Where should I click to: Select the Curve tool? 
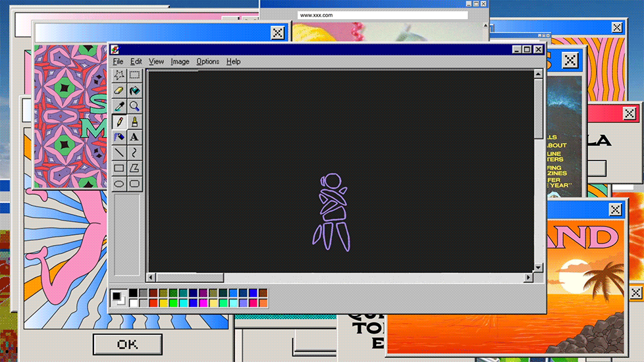pos(134,153)
